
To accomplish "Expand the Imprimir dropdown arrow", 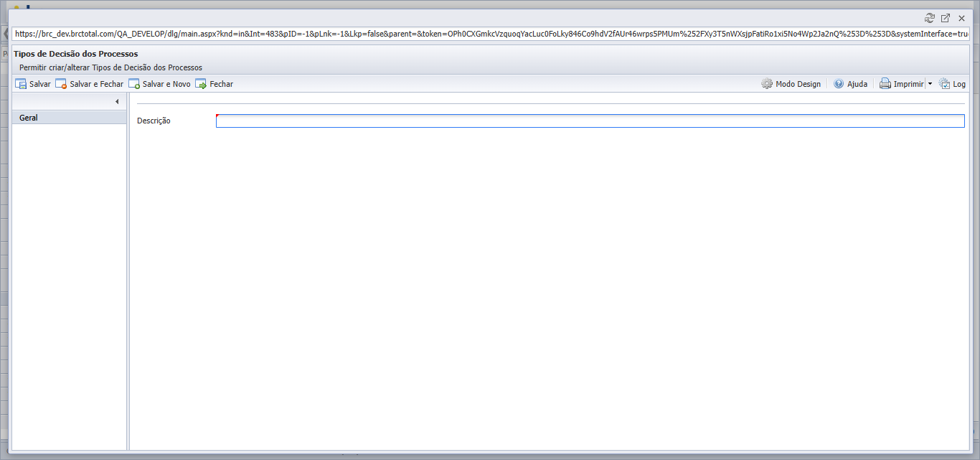I will coord(930,84).
